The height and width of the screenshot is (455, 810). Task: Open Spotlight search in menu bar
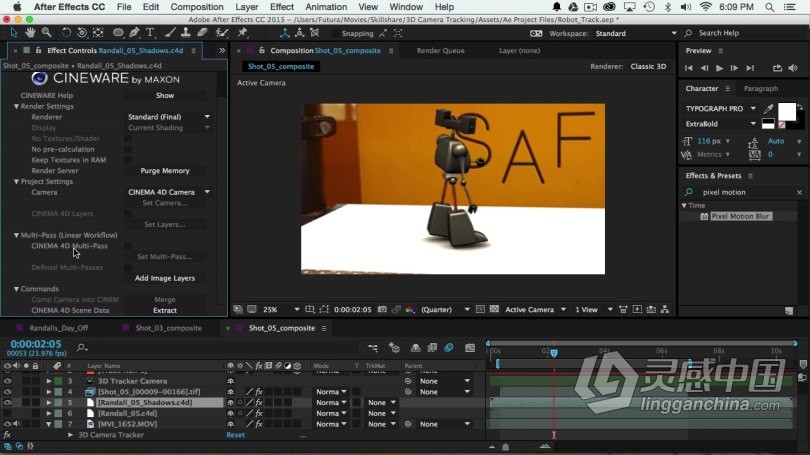point(770,7)
